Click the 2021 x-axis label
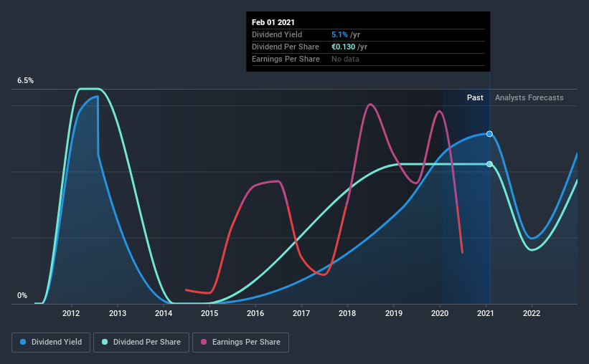The width and height of the screenshot is (589, 364). [x=485, y=313]
